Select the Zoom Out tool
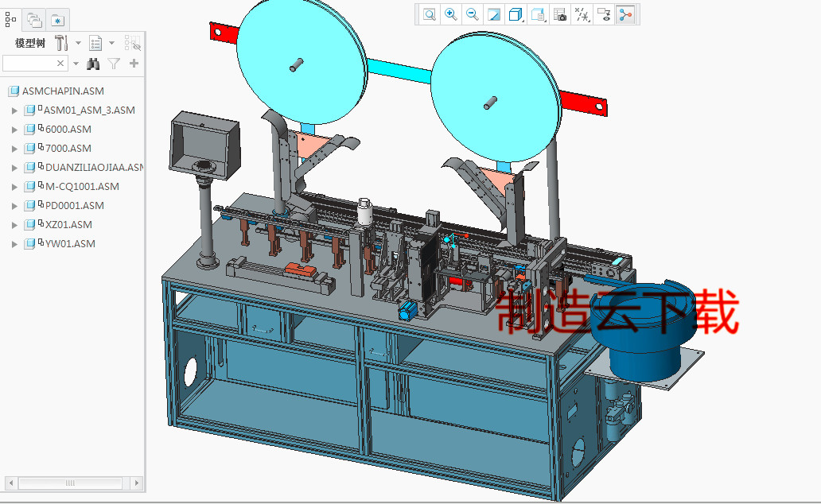The image size is (821, 504). 473,14
